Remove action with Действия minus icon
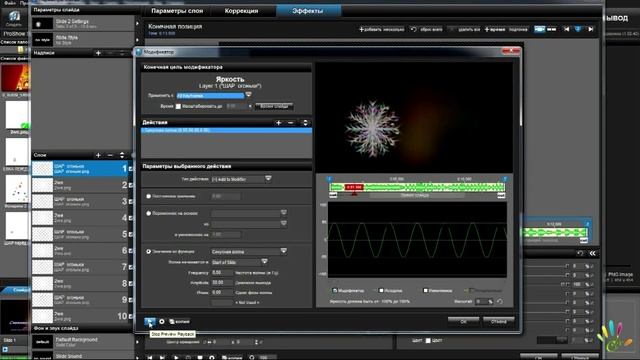Viewport: 640px width, 360px height. click(291, 122)
